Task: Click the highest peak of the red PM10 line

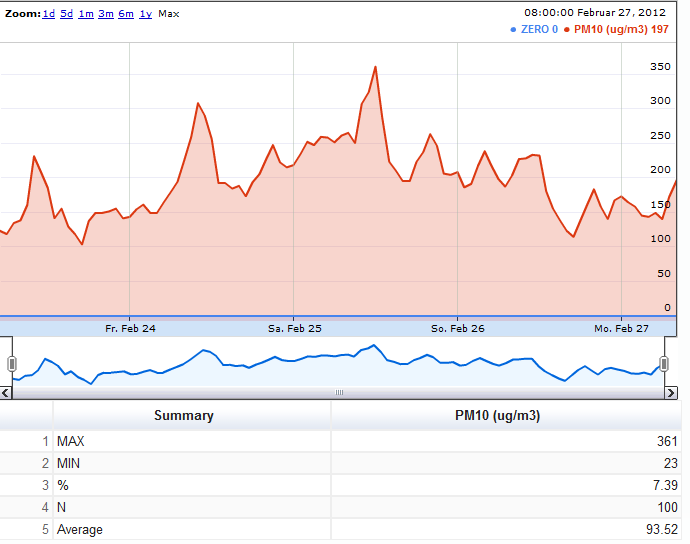Action: point(375,67)
